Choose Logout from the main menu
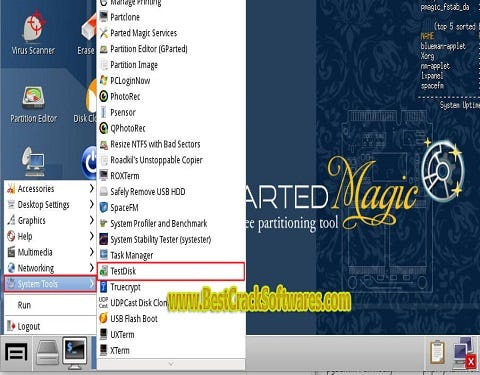This screenshot has width=480, height=375. click(x=50, y=326)
